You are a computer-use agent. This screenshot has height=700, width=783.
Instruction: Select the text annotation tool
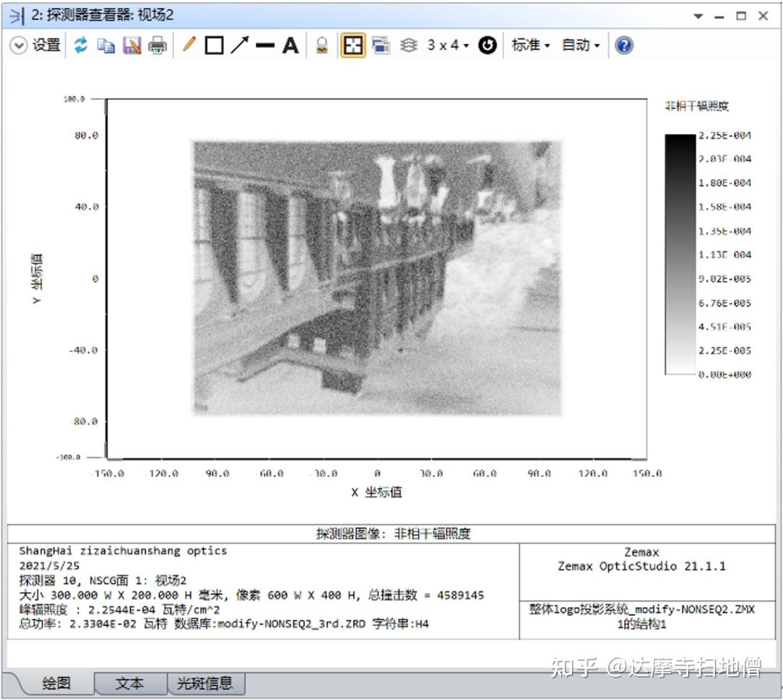(x=289, y=45)
